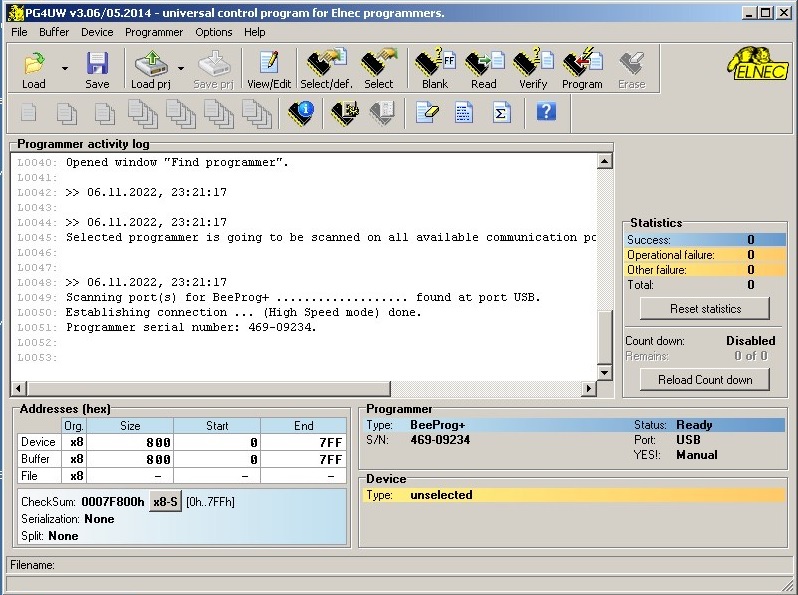Click the Operational failure statistics row

[705, 254]
